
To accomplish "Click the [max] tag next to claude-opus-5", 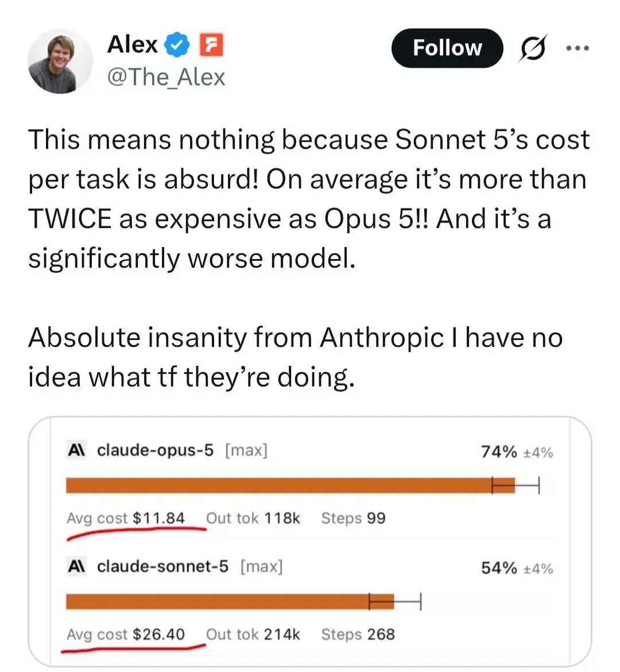I will 246,451.
